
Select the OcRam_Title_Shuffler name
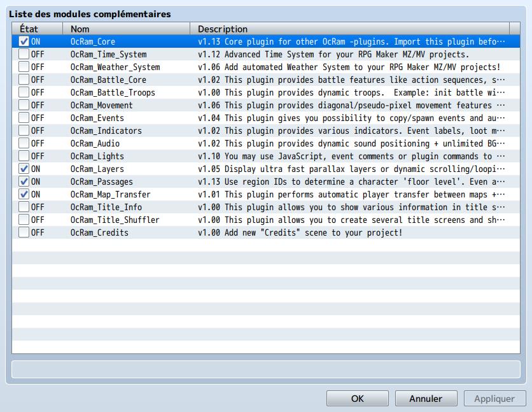click(115, 220)
